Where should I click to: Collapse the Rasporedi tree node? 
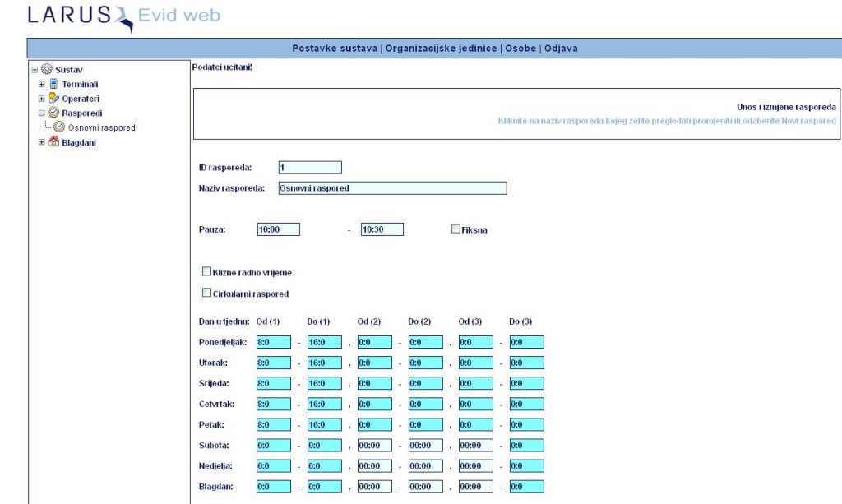coord(42,113)
